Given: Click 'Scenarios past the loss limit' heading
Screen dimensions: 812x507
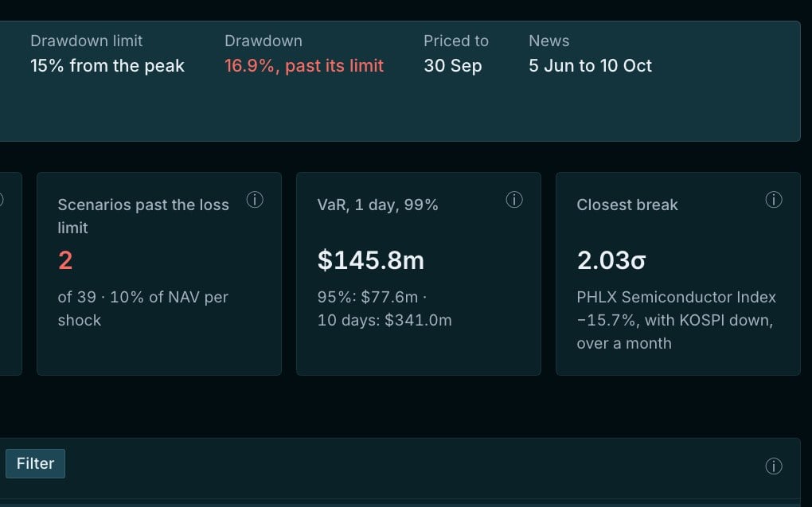Looking at the screenshot, I should point(143,216).
